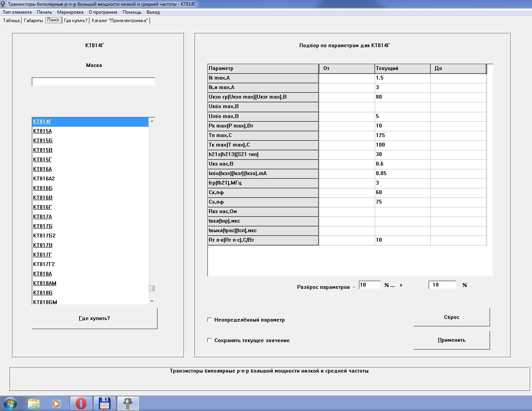Click transistor list scrollbar thumb

tap(152, 288)
